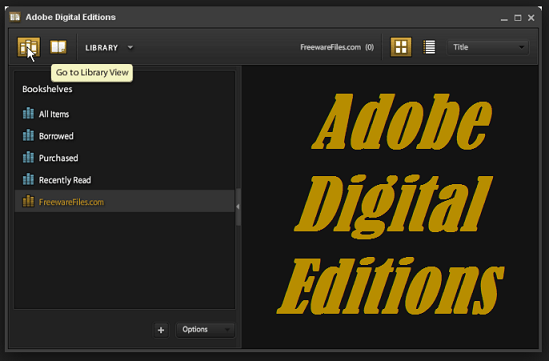549x361 pixels.
Task: Switch to Reading View book icon
Action: 58,47
